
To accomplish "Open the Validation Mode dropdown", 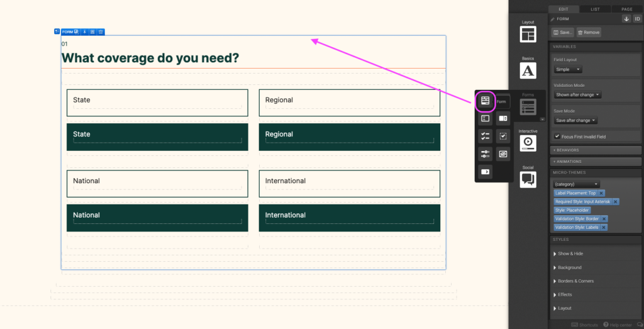I will click(578, 95).
